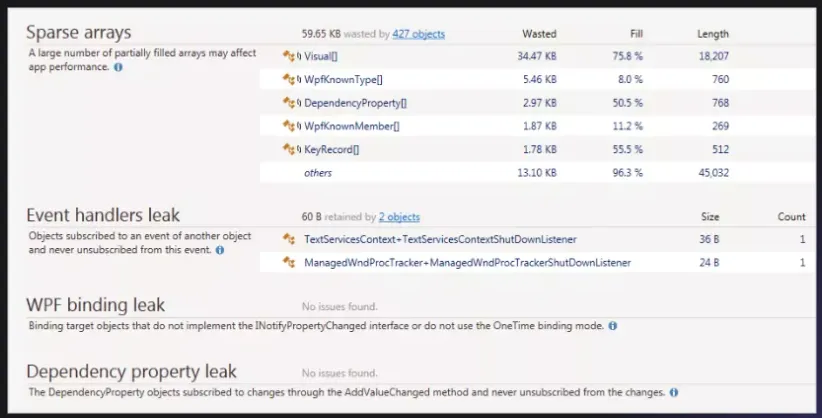Image resolution: width=822 pixels, height=418 pixels.
Task: Click info icon after Dependency property leak description
Action: click(674, 392)
